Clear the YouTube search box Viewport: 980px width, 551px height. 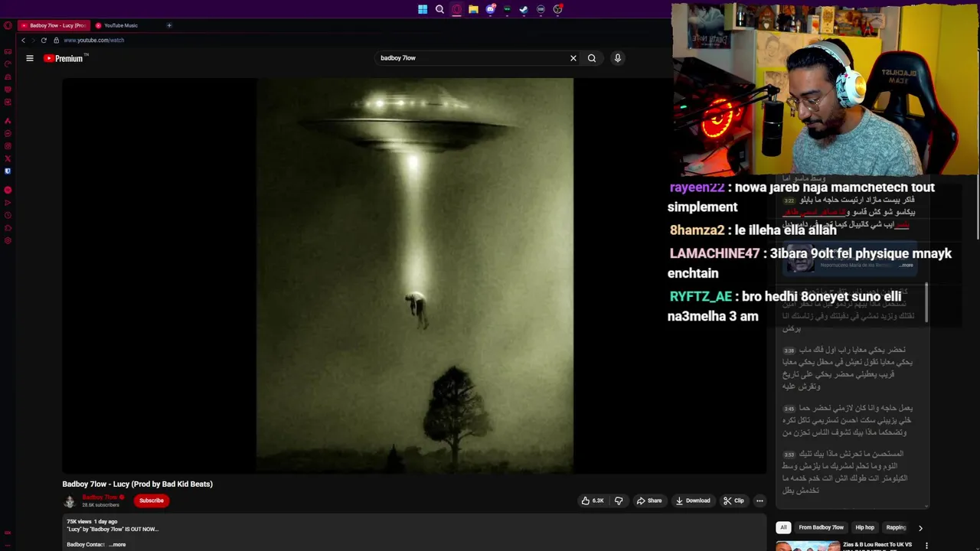[573, 58]
